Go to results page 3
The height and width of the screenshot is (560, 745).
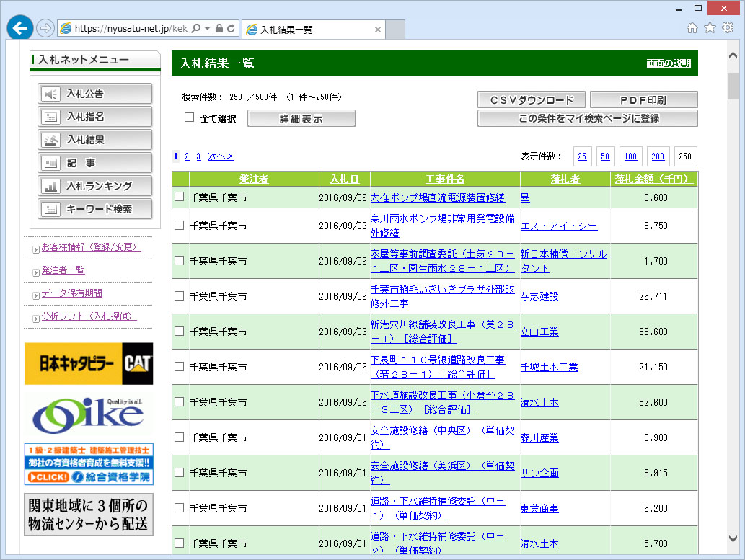tap(198, 156)
